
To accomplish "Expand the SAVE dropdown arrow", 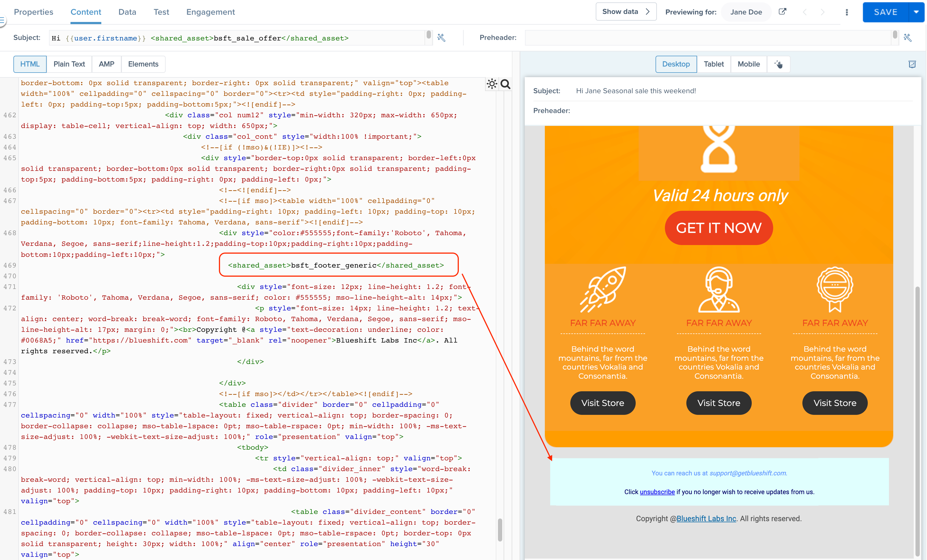I will pos(917,12).
